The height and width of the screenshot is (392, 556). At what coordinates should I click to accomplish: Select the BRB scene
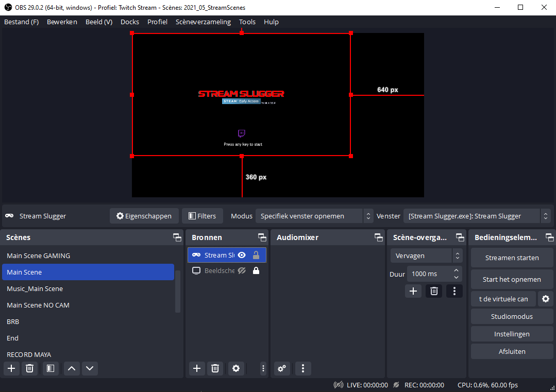pyautogui.click(x=88, y=321)
